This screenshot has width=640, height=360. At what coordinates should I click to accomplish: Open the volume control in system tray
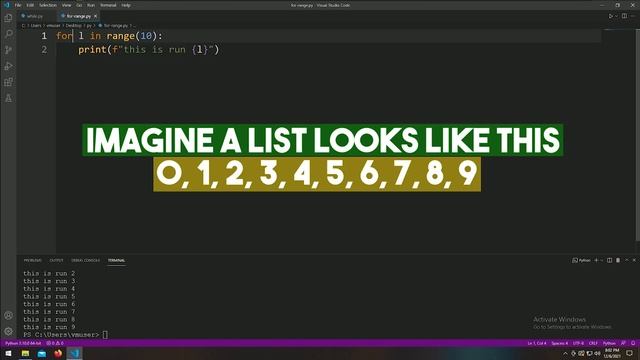tap(598, 353)
